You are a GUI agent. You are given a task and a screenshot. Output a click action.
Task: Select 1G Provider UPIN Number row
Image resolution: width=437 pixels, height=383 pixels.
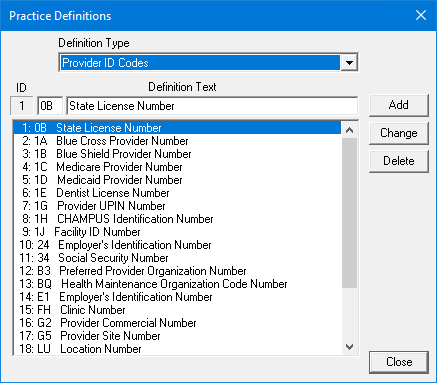pos(177,206)
